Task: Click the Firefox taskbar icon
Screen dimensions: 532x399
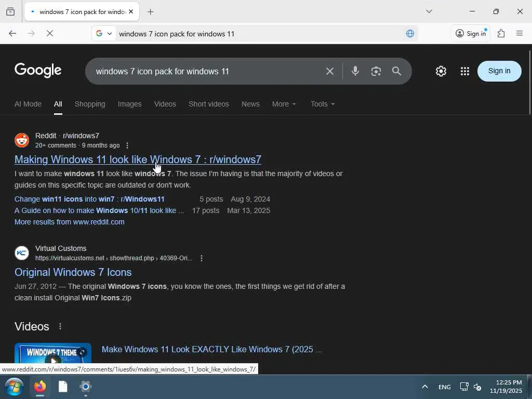Action: click(40, 387)
